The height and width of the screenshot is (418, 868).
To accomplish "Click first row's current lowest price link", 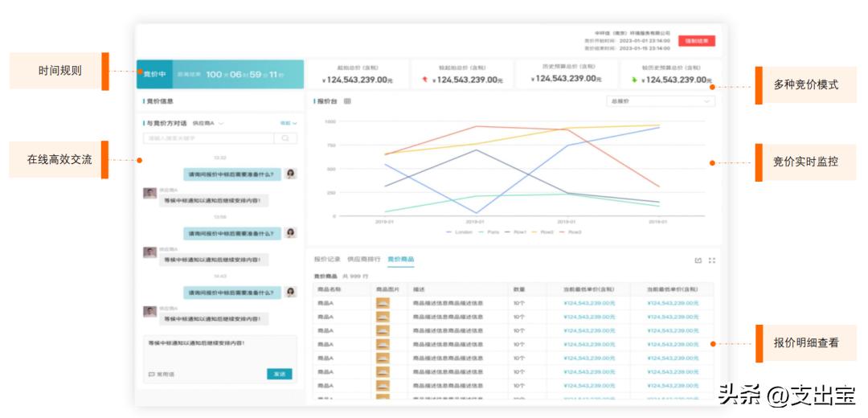I will (589, 303).
